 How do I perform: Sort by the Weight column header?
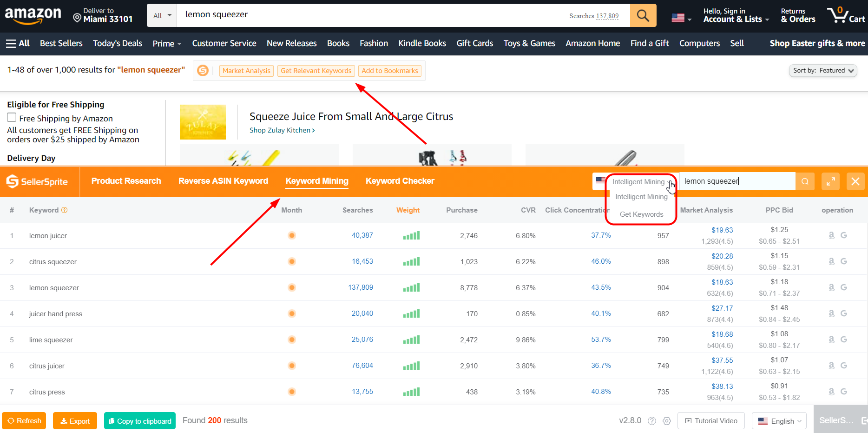tap(408, 210)
